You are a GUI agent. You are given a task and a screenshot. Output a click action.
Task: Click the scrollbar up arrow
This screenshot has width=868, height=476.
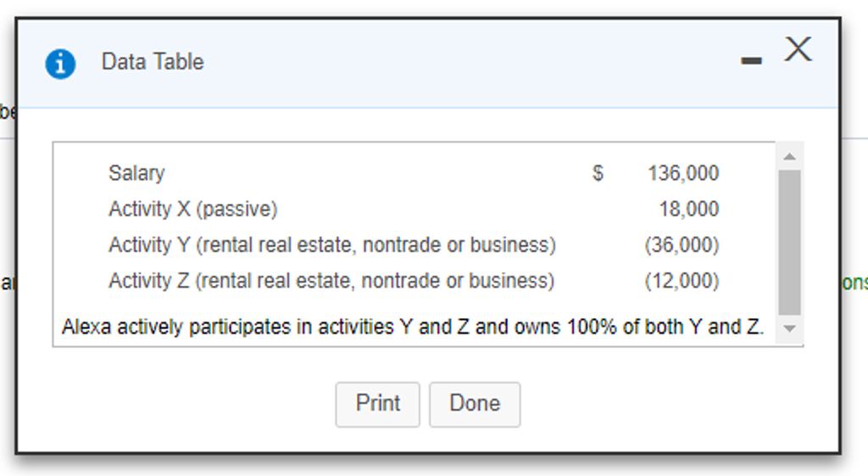point(789,157)
